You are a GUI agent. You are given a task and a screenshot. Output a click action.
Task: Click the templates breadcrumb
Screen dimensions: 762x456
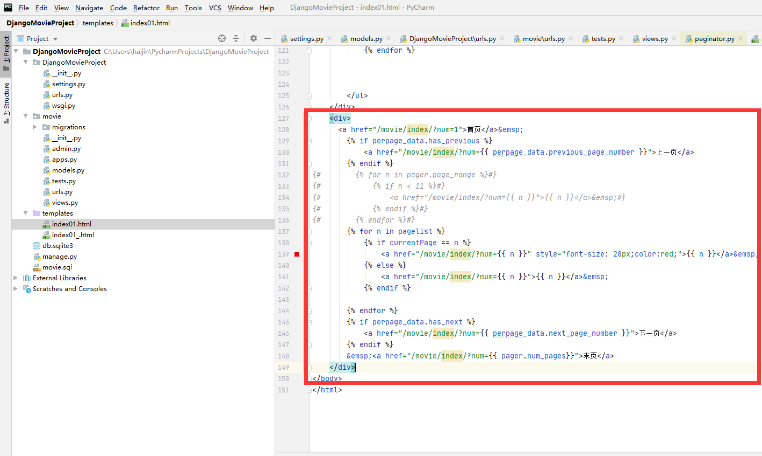point(98,23)
